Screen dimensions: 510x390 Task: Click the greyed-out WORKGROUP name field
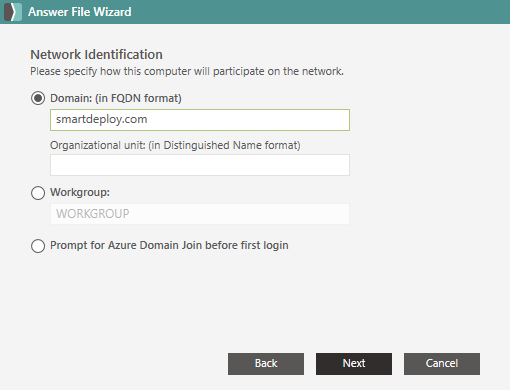click(x=200, y=214)
